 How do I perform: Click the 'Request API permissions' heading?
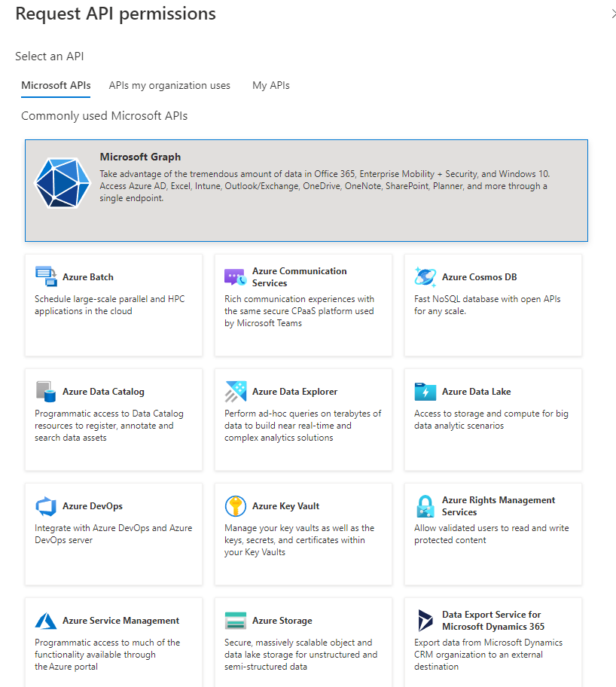tap(116, 14)
